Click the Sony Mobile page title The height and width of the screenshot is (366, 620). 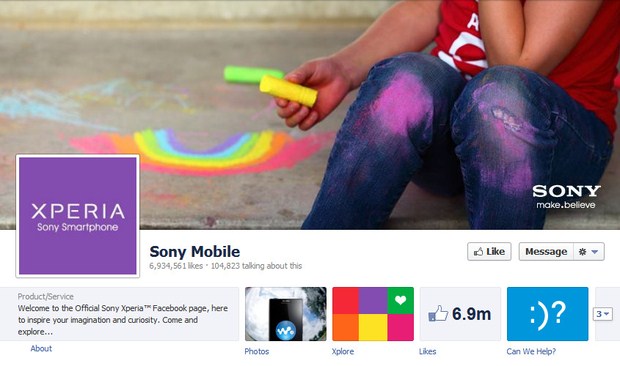pos(195,251)
